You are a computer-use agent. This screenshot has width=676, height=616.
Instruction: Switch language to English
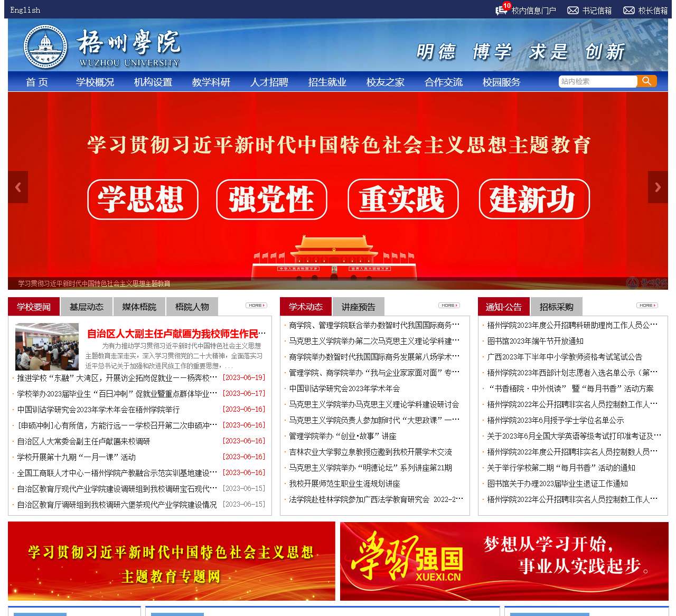pos(25,10)
